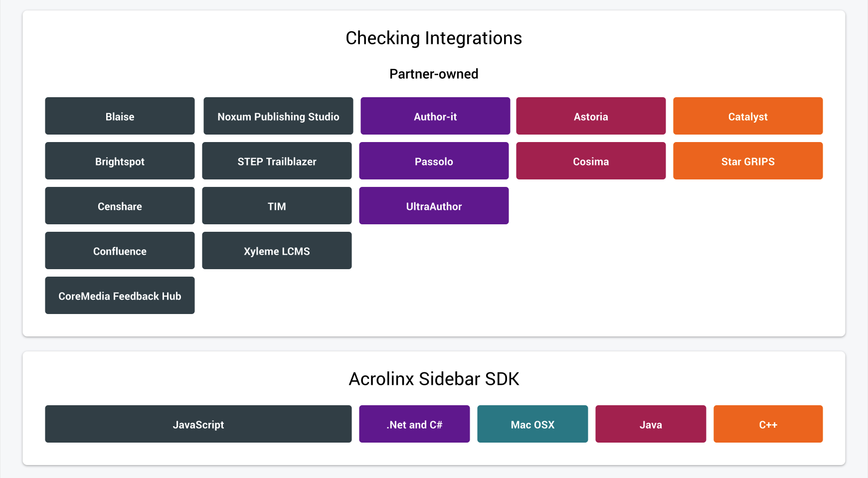Click the UltraAuthor tile
This screenshot has height=478, width=868.
tap(434, 205)
